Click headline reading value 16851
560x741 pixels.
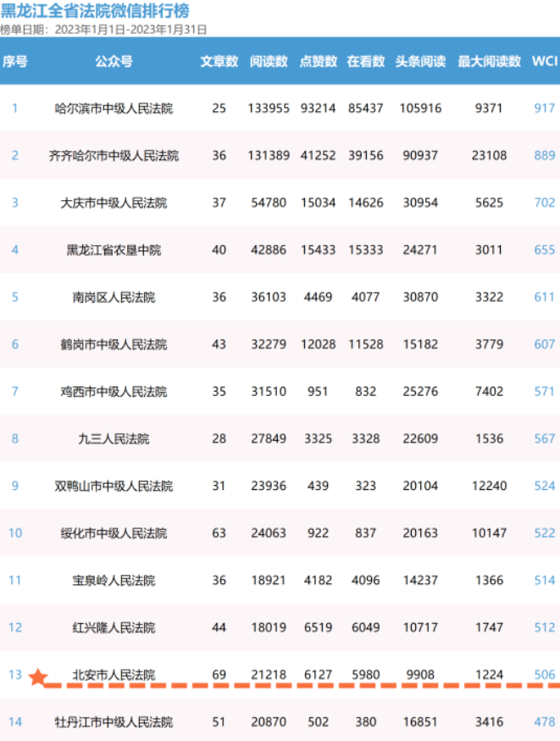(x=421, y=722)
